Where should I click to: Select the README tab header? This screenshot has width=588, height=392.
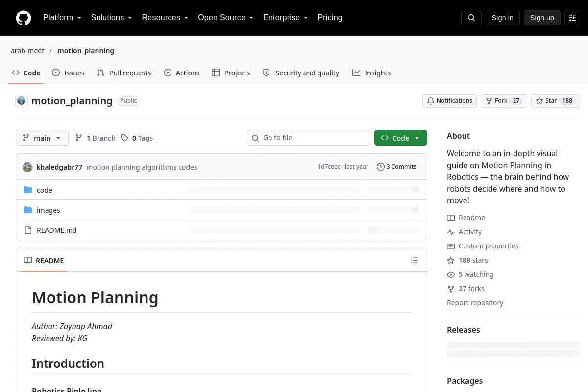pyautogui.click(x=44, y=261)
